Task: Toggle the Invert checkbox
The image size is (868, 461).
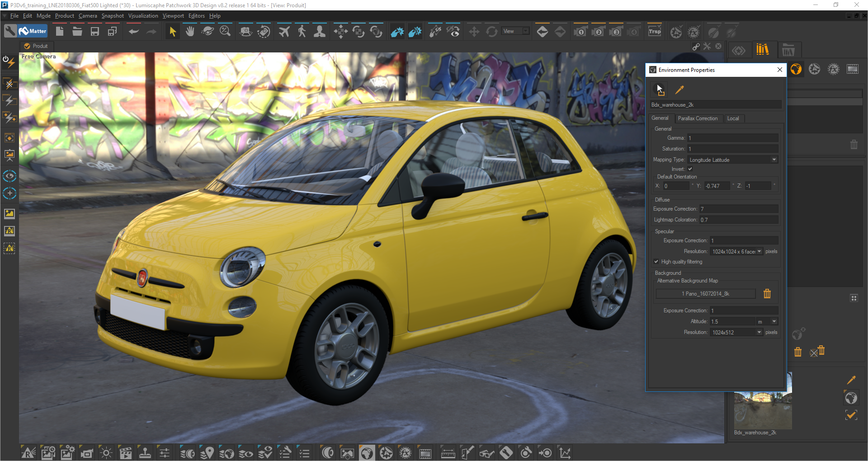Action: (x=690, y=169)
